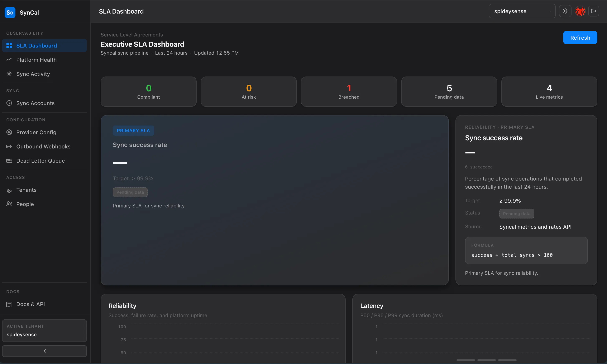Image resolution: width=607 pixels, height=364 pixels.
Task: Click the "0 succeeded" text
Action: point(479,167)
